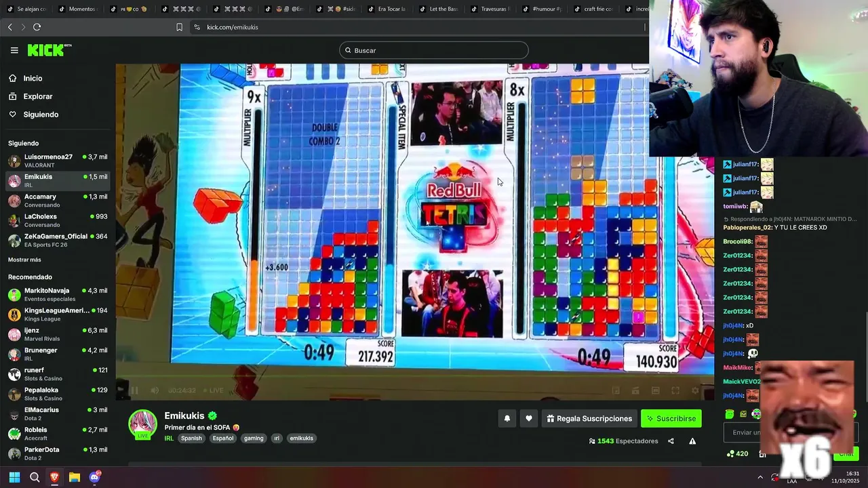
Task: Open MarkitoNavaja recommended channel
Action: 58,294
